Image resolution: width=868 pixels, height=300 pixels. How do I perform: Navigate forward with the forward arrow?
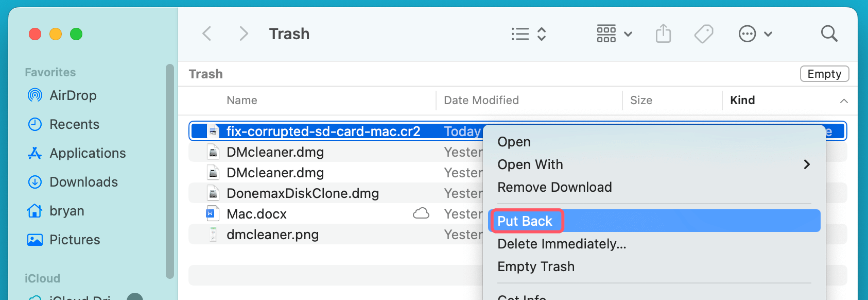pos(243,34)
